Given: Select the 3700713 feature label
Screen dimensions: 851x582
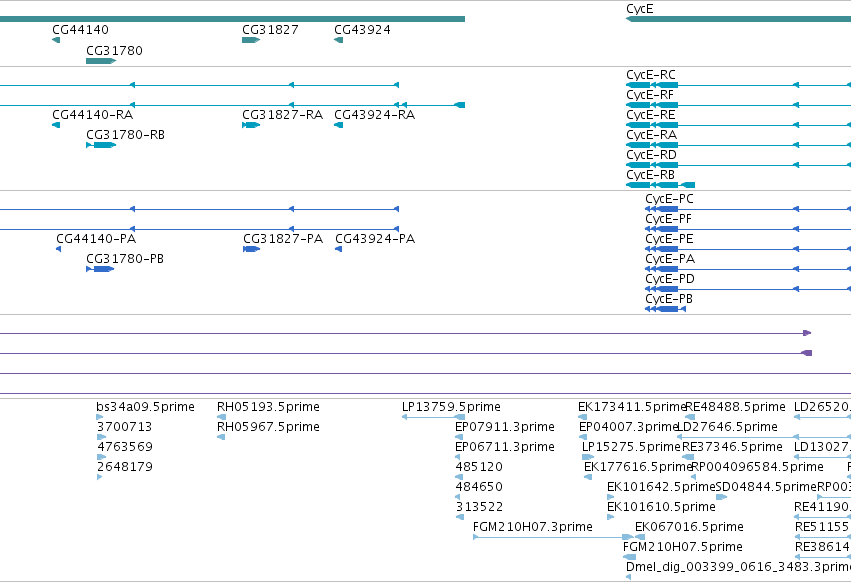Looking at the screenshot, I should point(124,427).
